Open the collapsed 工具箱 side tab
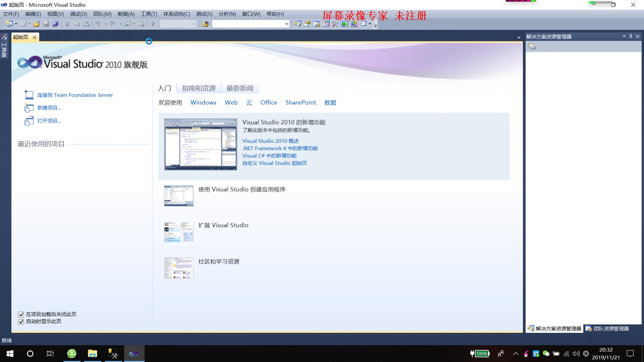The image size is (644, 362). tap(4, 46)
